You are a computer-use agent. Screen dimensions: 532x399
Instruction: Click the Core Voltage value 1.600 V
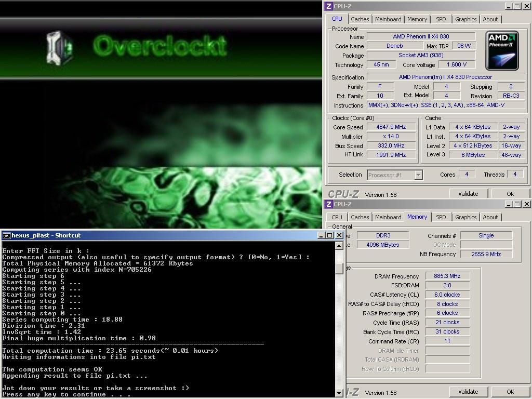coord(457,64)
